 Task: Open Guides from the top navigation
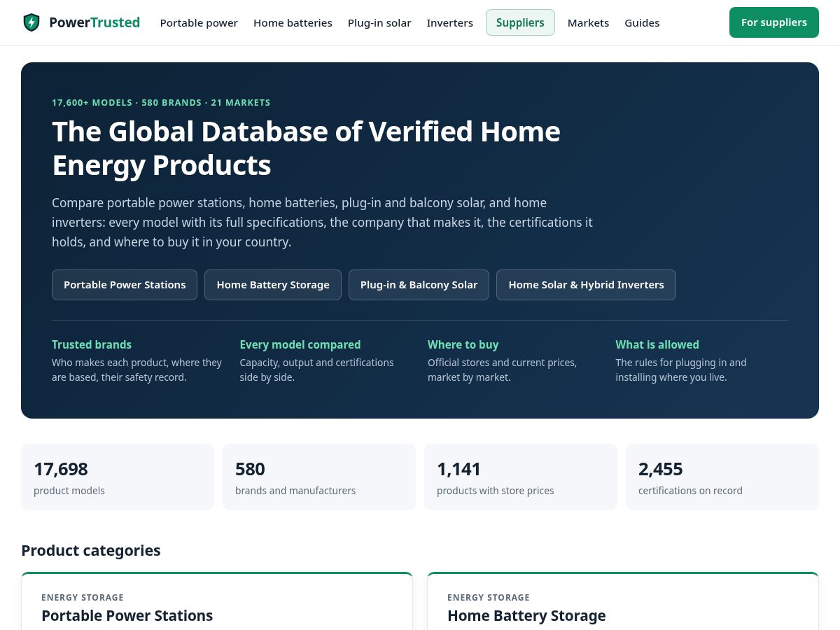click(642, 22)
